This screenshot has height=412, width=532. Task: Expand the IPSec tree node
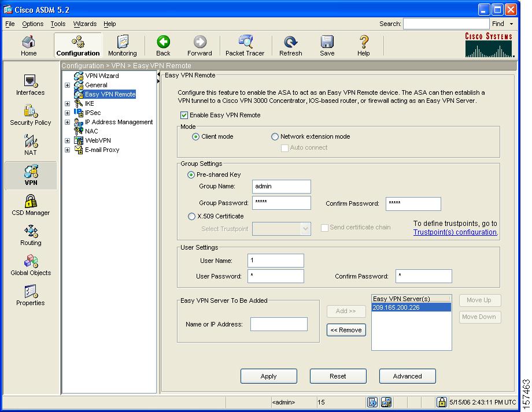point(68,113)
